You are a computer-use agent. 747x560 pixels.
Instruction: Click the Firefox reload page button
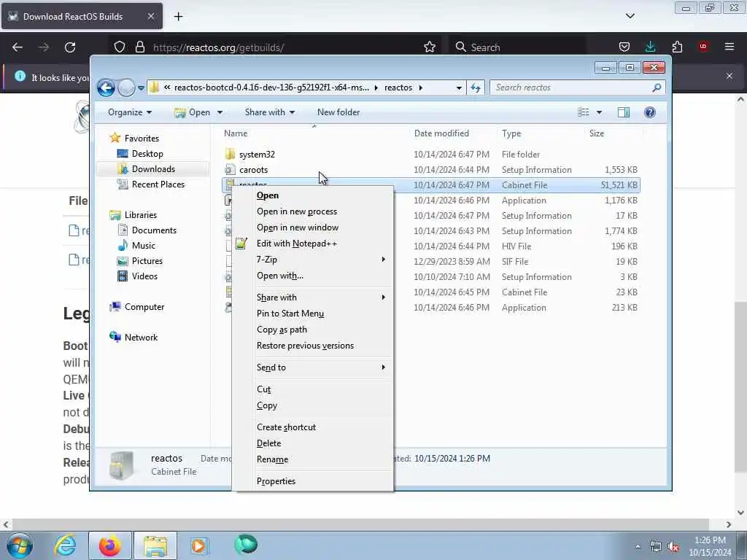70,47
